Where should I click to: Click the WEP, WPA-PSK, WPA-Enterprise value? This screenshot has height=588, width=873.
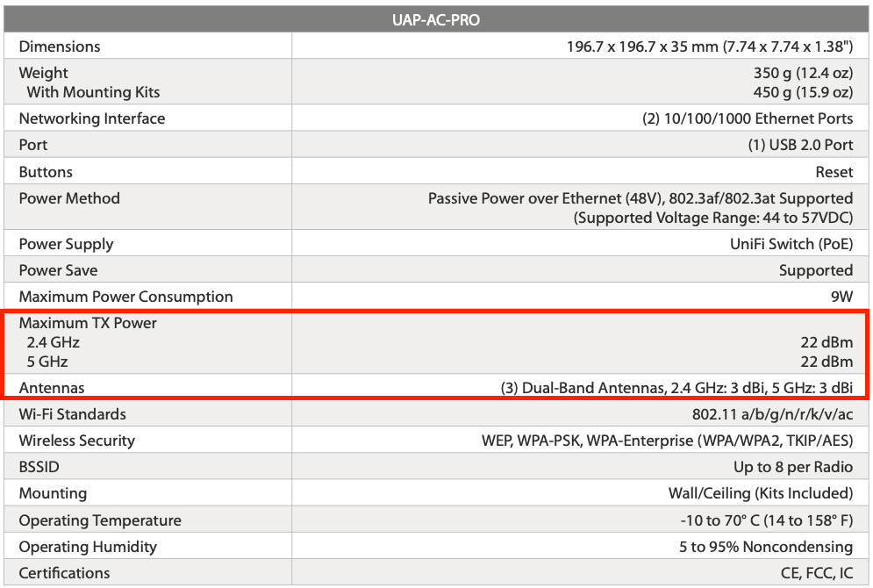click(x=668, y=441)
